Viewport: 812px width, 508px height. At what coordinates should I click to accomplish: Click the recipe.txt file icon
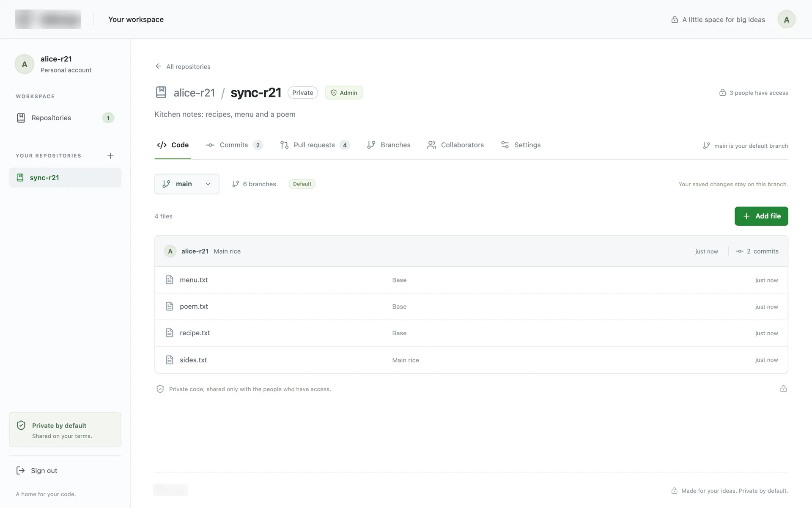point(169,333)
